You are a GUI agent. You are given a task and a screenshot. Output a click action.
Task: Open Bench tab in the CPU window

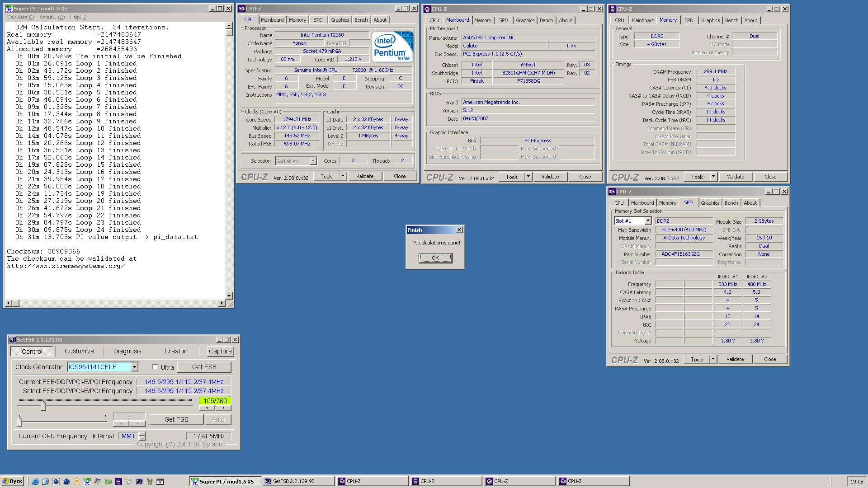[361, 20]
